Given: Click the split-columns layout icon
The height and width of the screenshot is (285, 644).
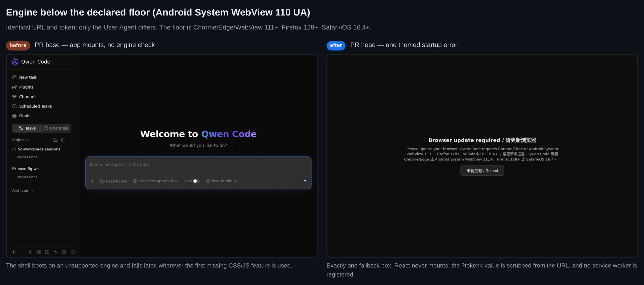Looking at the screenshot, I should (x=47, y=252).
